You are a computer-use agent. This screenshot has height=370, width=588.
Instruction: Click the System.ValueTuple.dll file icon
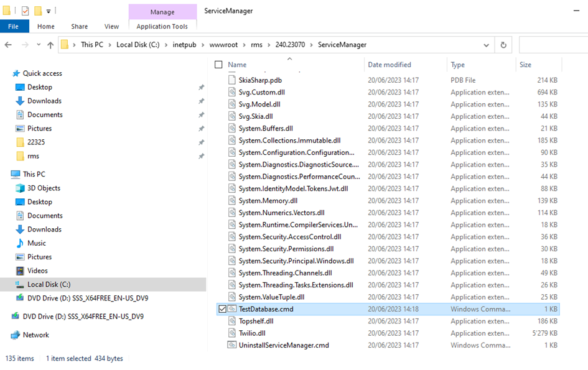pyautogui.click(x=231, y=297)
